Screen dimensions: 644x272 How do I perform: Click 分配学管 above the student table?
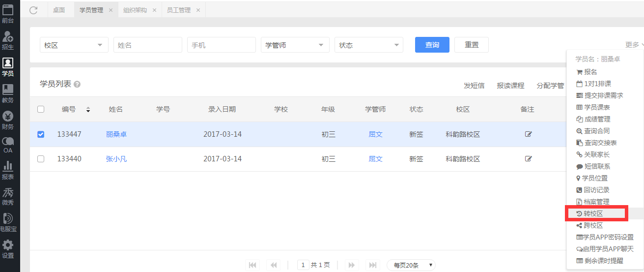click(x=550, y=86)
